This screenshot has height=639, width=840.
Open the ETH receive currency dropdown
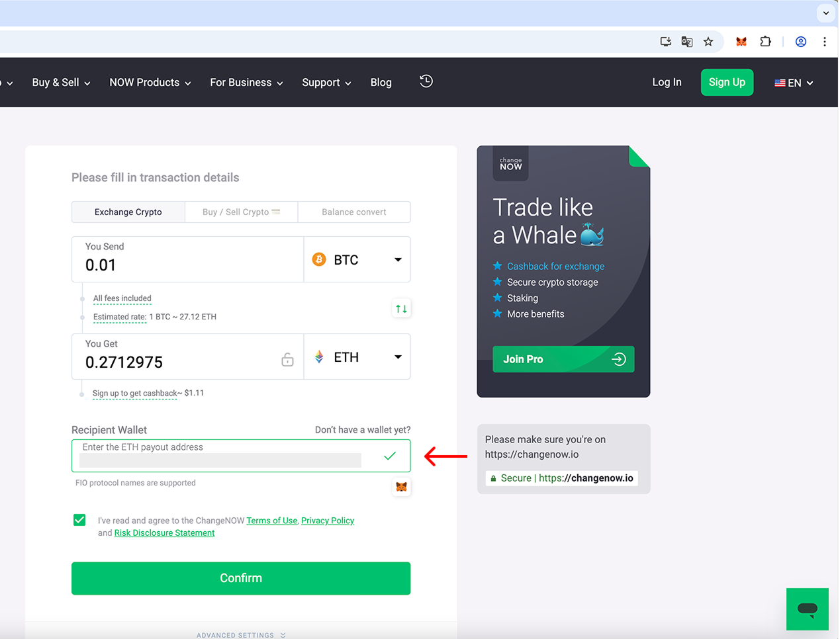(357, 357)
